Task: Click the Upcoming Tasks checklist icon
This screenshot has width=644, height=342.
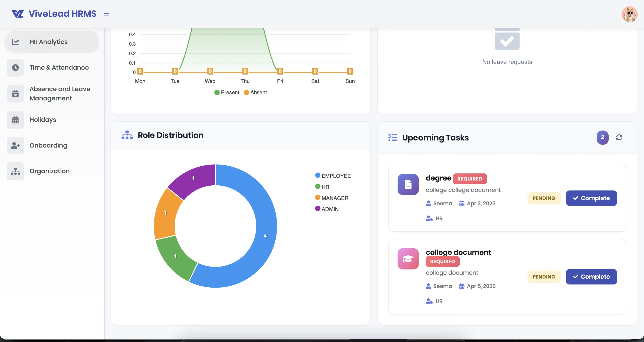Action: pos(393,137)
